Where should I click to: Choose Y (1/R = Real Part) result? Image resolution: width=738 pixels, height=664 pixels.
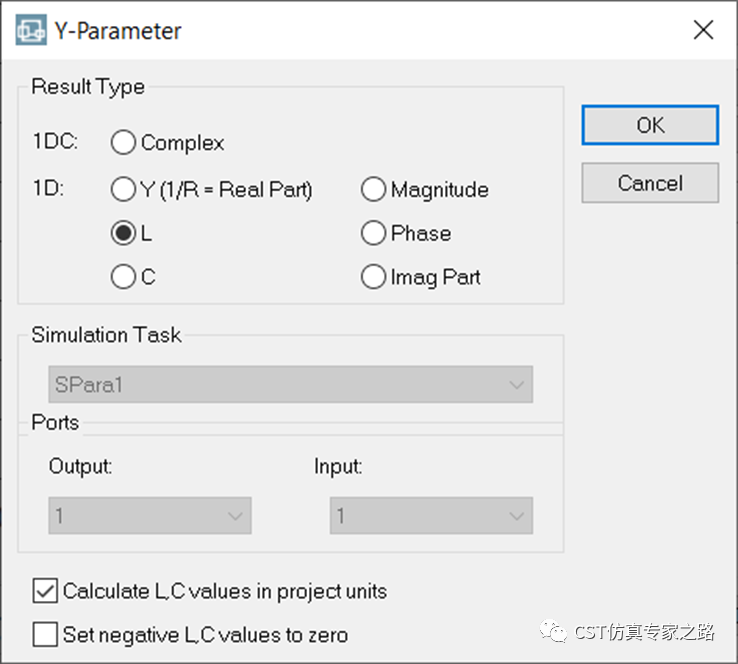pos(124,189)
